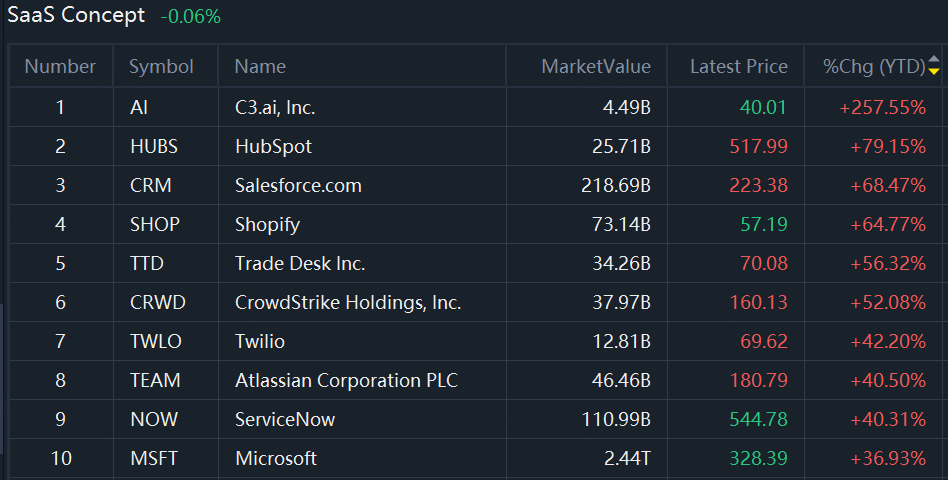This screenshot has height=480, width=948.
Task: Open Trade Desk Inc. stock entry
Action: tap(300, 263)
